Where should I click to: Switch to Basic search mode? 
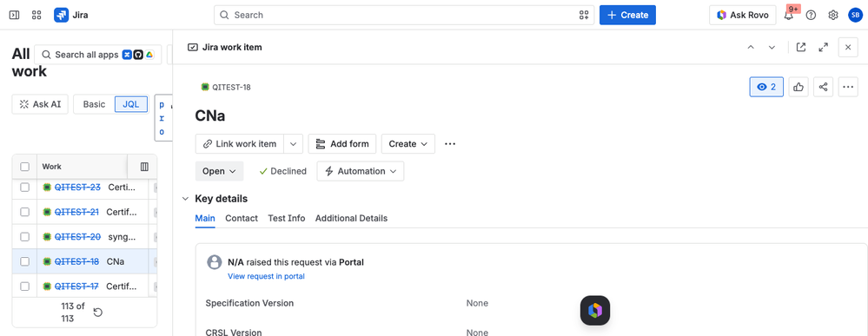(94, 104)
